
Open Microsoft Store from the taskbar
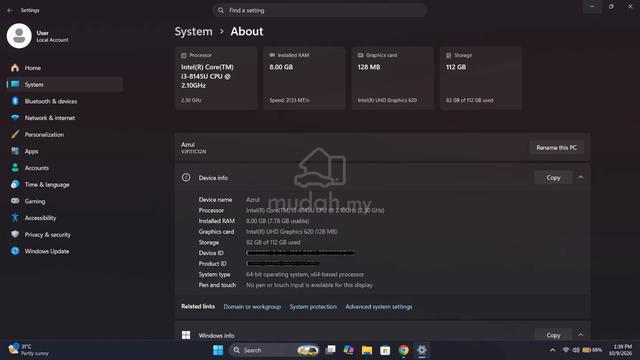[385, 350]
